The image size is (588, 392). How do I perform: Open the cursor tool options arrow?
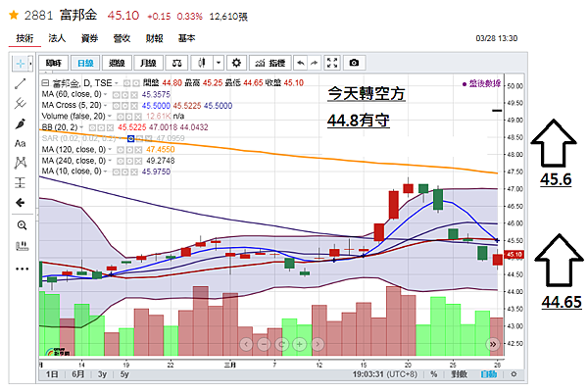coord(30,64)
